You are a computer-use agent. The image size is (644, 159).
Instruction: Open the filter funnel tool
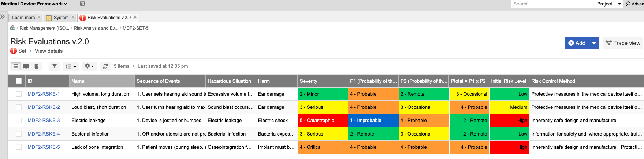click(x=55, y=66)
